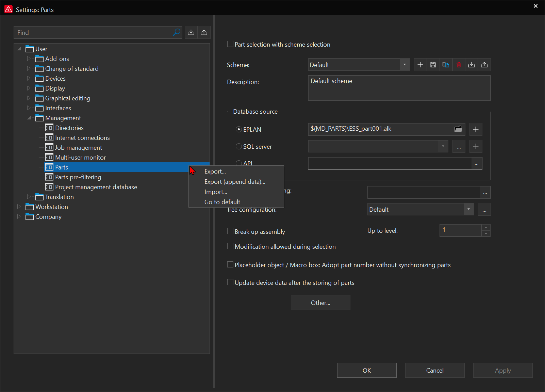The height and width of the screenshot is (392, 545).
Task: Toggle Break up assembly checkbox
Action: pos(230,231)
